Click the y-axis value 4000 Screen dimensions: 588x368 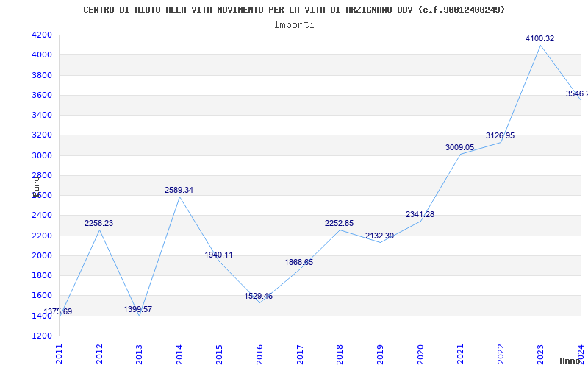42,54
